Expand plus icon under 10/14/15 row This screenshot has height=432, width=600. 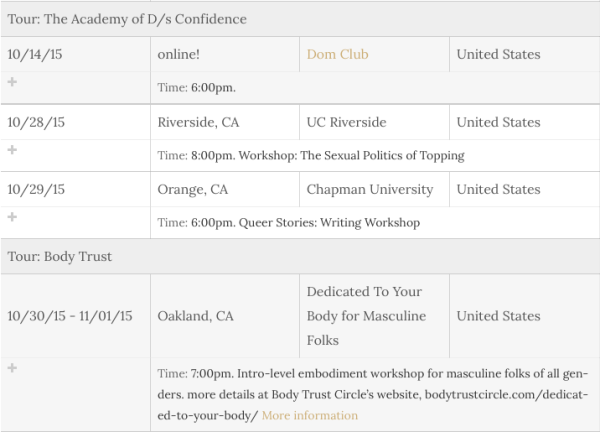(x=12, y=82)
